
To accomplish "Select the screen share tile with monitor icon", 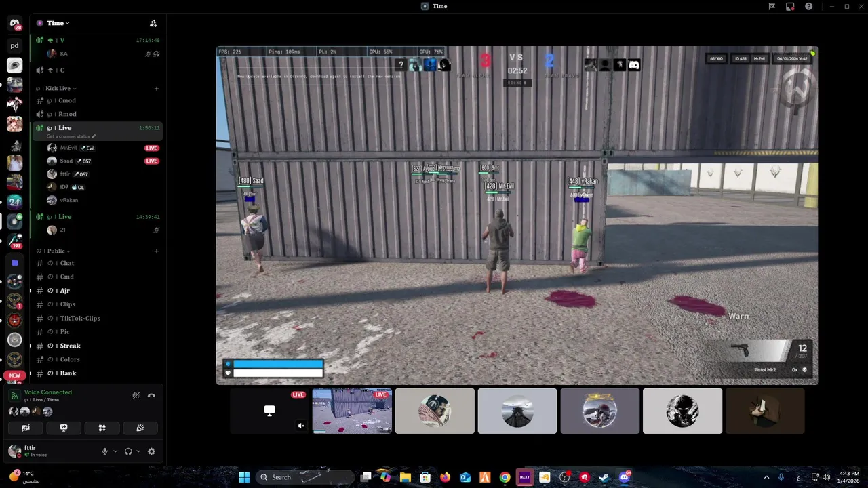I will pyautogui.click(x=269, y=411).
